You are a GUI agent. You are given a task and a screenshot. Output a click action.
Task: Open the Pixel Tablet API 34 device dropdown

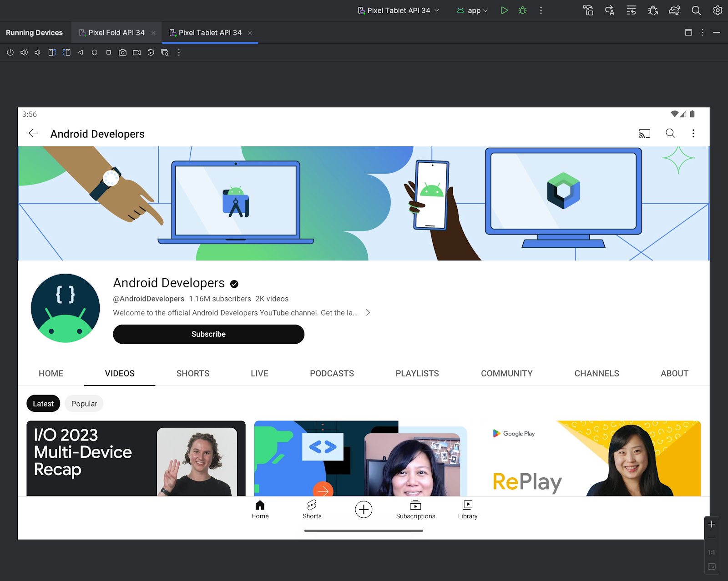point(399,10)
